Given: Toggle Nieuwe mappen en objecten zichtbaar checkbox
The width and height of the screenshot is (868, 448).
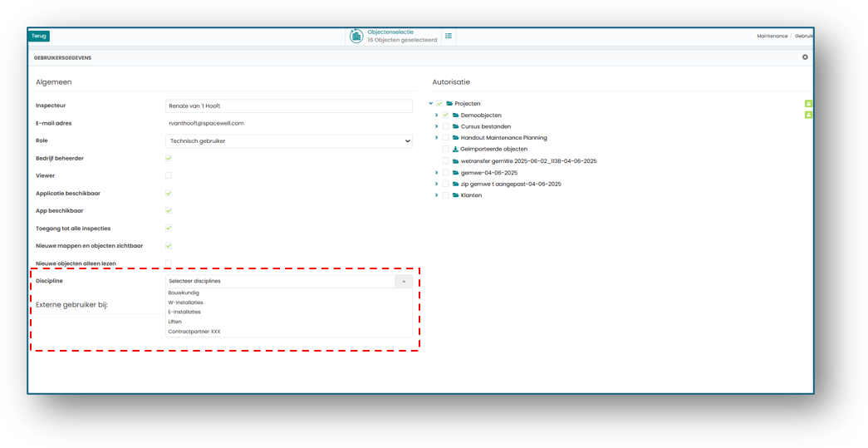Looking at the screenshot, I should click(169, 246).
